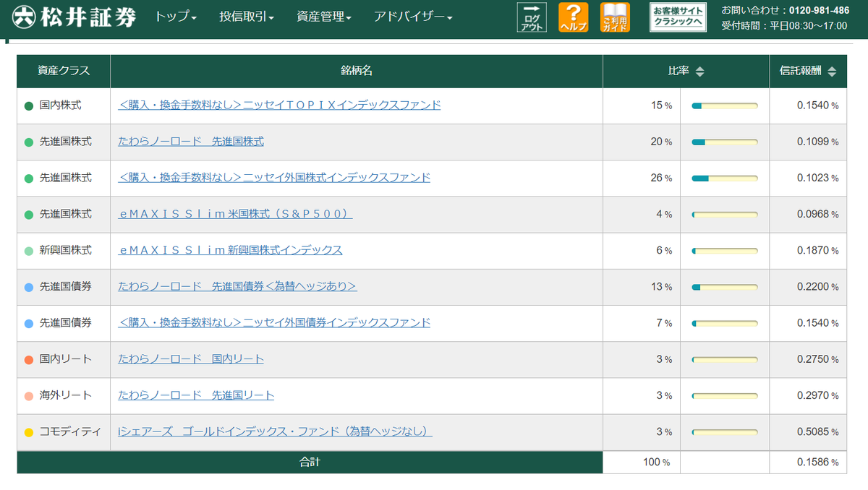The image size is (868, 490).
Task: Click the ログアウト icon button
Action: point(532,17)
